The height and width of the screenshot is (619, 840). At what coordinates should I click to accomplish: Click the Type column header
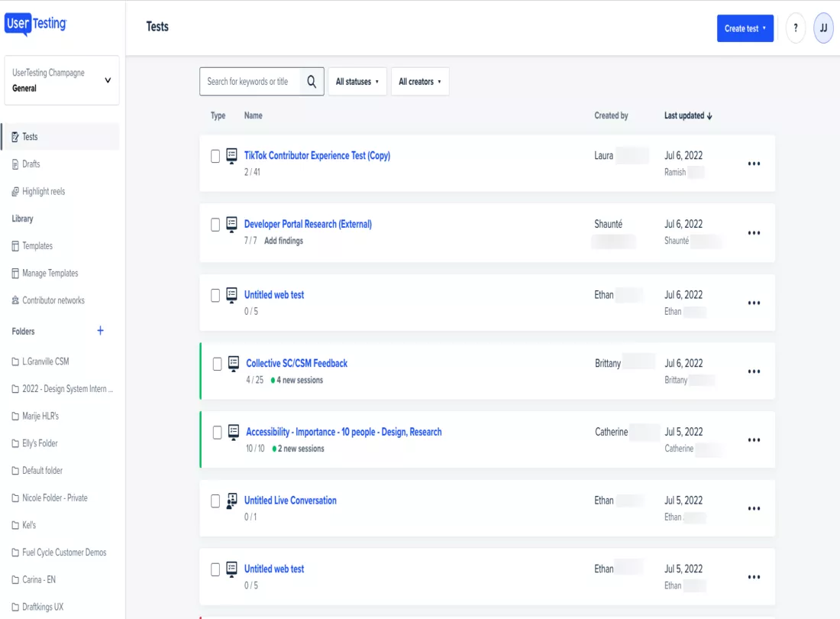point(218,115)
